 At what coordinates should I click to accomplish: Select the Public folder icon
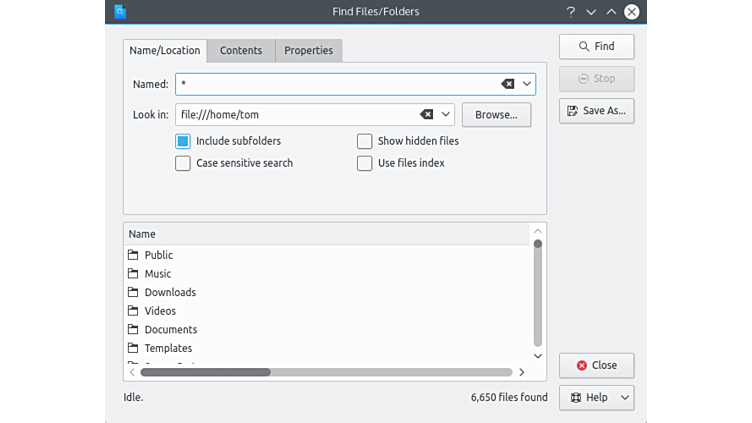click(x=133, y=255)
